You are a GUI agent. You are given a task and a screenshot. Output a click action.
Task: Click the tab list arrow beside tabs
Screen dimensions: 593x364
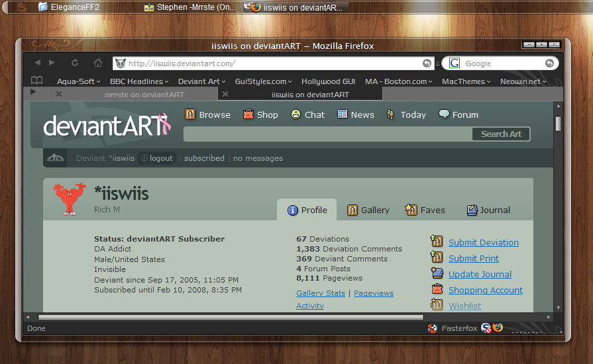click(x=33, y=92)
